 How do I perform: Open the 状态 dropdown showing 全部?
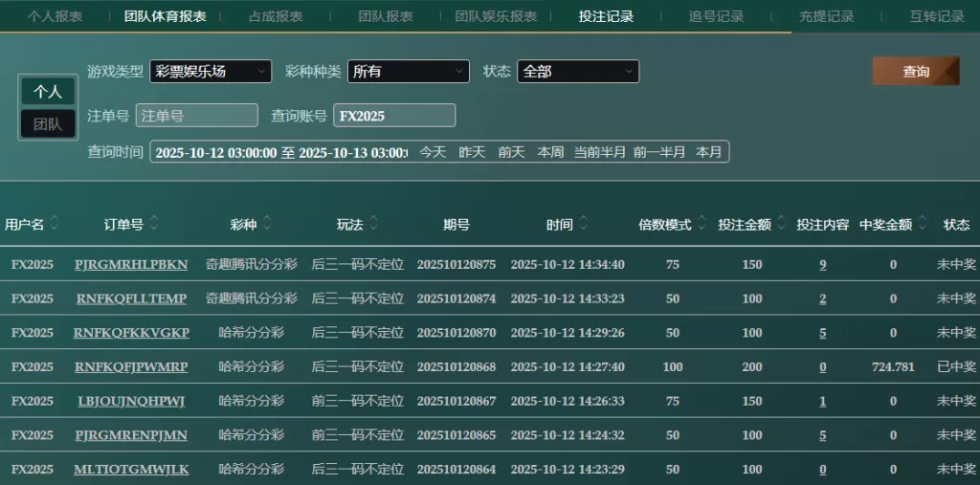[577, 72]
